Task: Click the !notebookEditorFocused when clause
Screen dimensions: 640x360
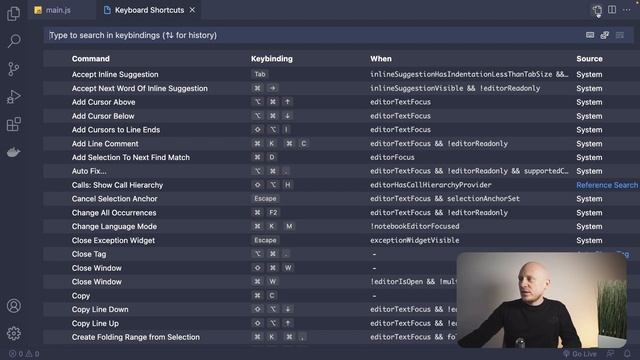Action: [x=415, y=227]
